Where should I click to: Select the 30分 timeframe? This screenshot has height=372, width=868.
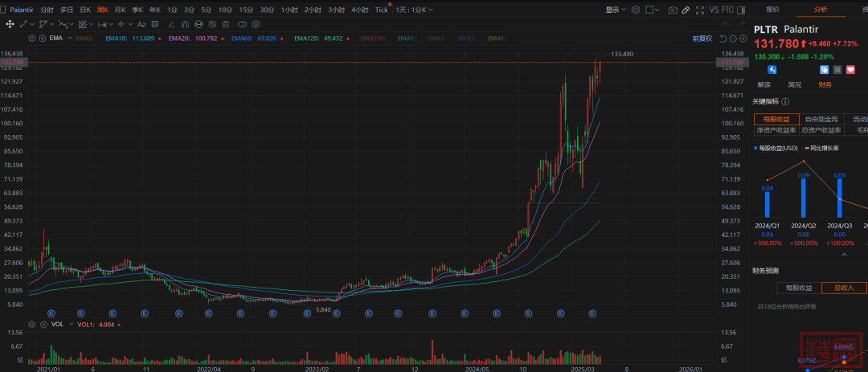click(267, 10)
